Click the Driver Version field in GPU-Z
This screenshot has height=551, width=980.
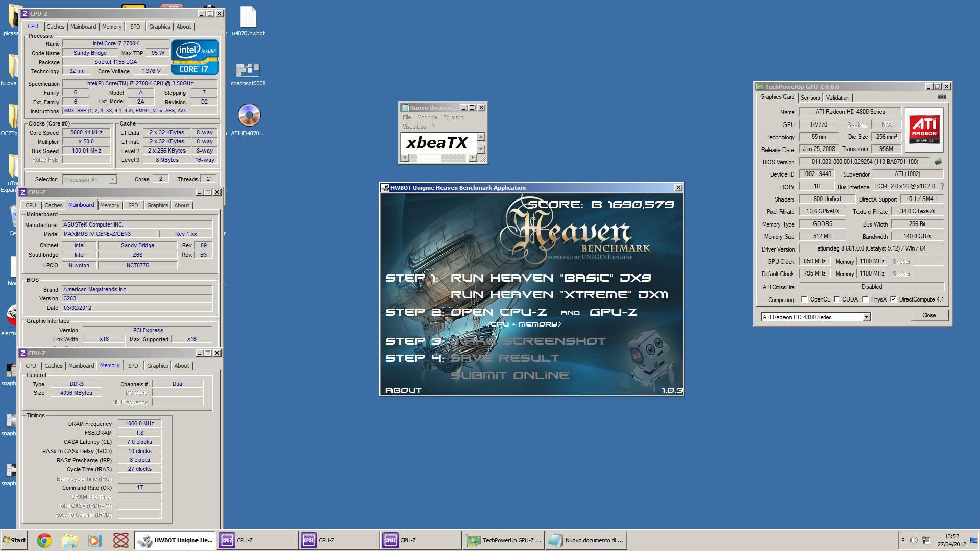pos(871,249)
